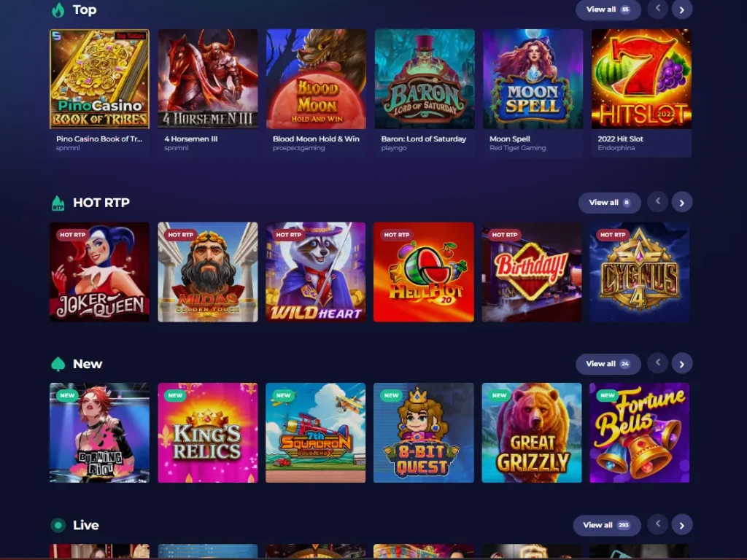Click the Live row left chevron
747x560 pixels.
click(658, 524)
